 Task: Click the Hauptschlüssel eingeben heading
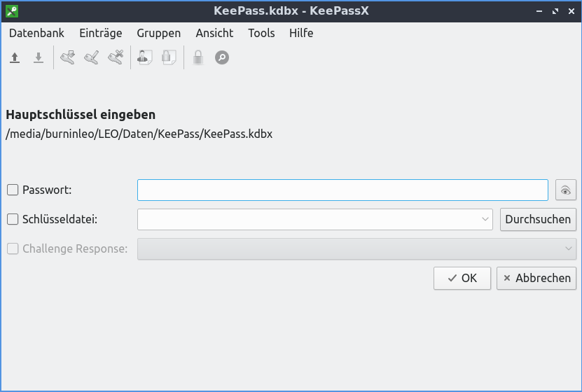81,115
